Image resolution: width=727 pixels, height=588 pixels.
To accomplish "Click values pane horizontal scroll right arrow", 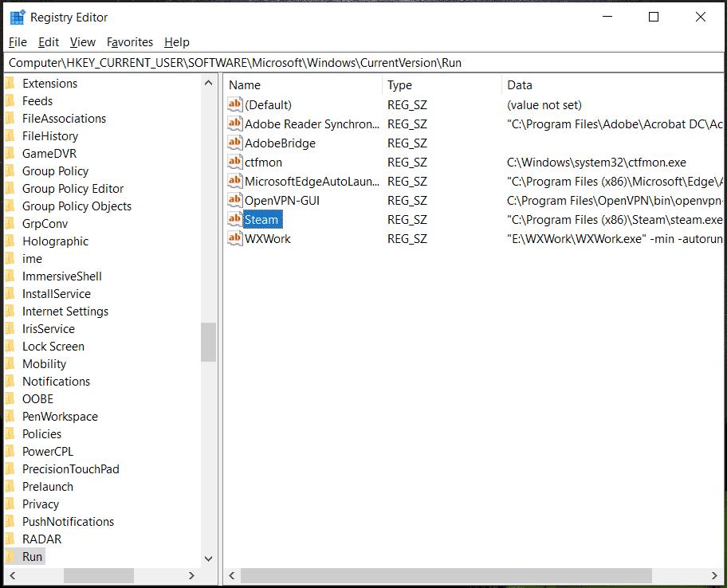I will 714,575.
